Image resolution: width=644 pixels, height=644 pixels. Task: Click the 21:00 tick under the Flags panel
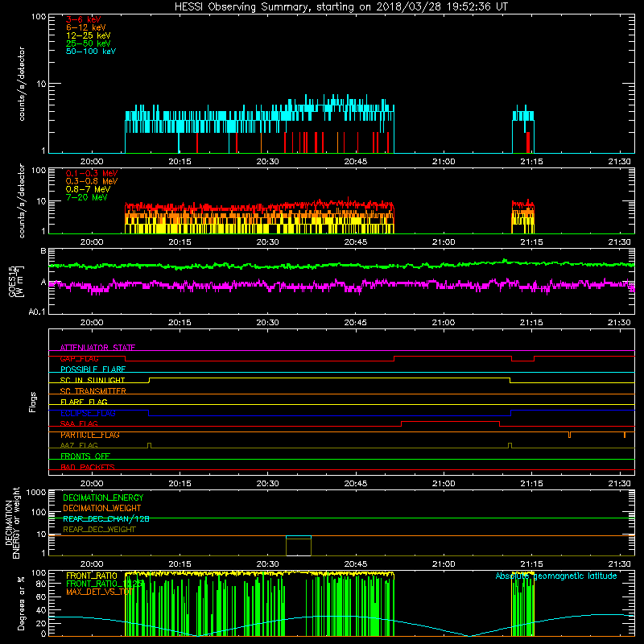click(x=444, y=484)
